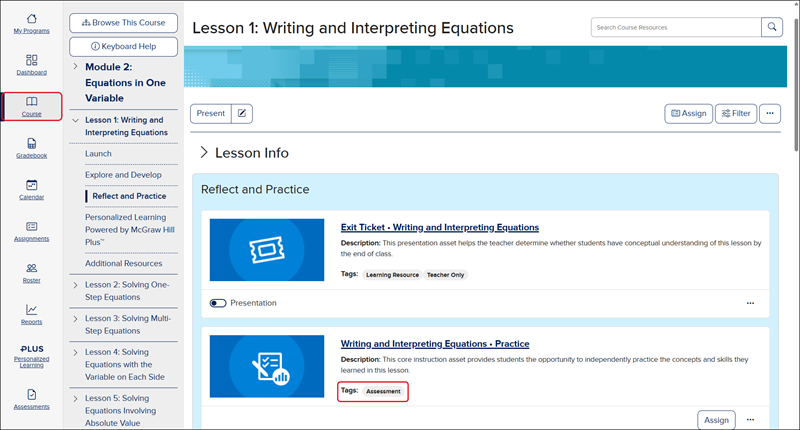Collapse Lesson 1: Writing and Interpreting Equations
This screenshot has height=430, width=800.
coord(75,120)
